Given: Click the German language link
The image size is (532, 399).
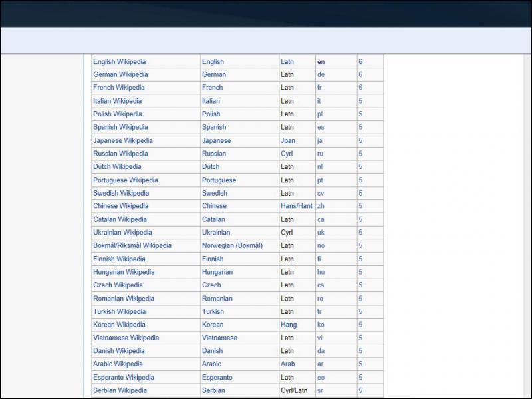Looking at the screenshot, I should 214,74.
